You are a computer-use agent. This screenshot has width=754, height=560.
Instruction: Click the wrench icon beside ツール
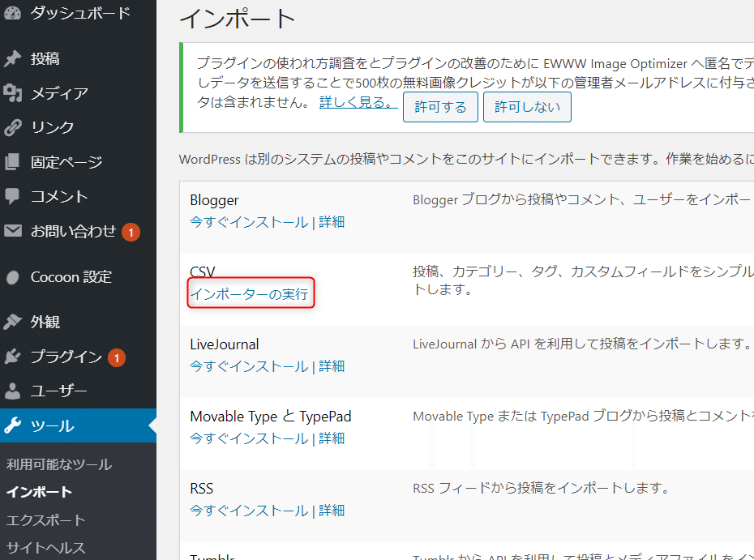click(x=12, y=425)
